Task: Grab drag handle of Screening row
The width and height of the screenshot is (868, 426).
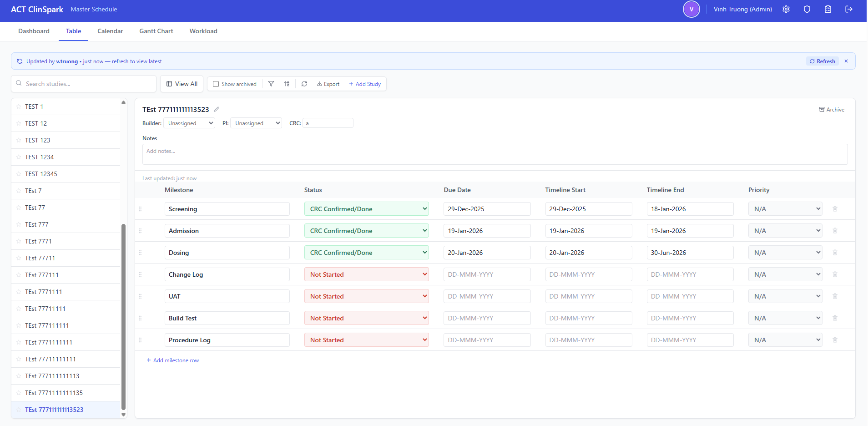Action: point(140,209)
